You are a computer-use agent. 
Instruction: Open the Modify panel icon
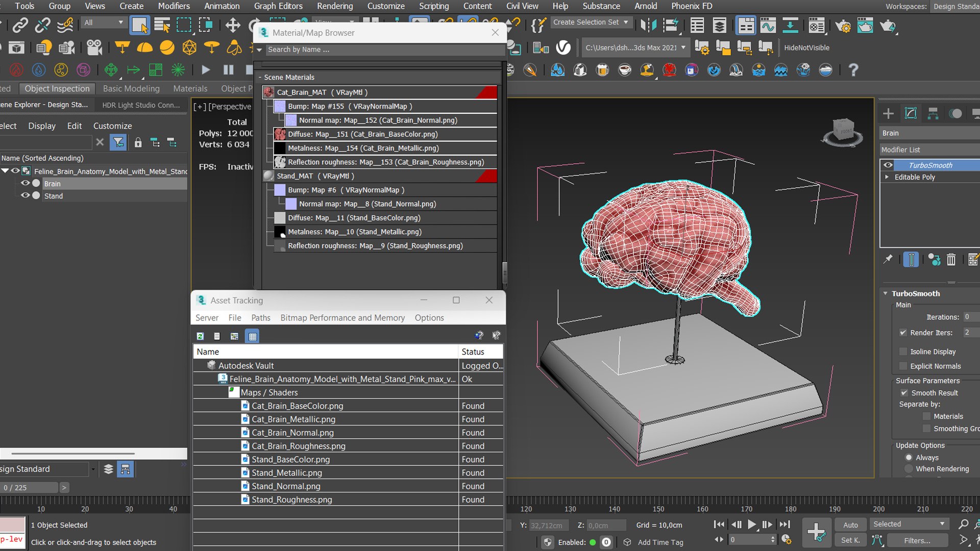tap(911, 113)
